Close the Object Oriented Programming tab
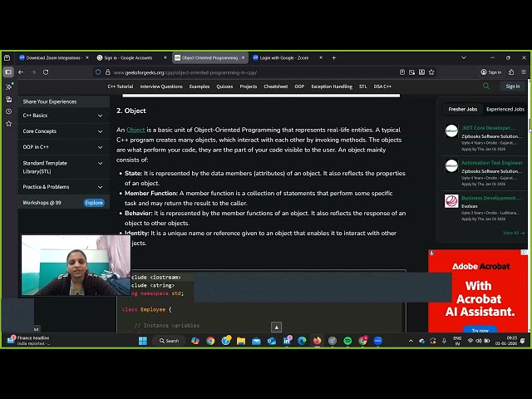This screenshot has height=399, width=532. (243, 58)
